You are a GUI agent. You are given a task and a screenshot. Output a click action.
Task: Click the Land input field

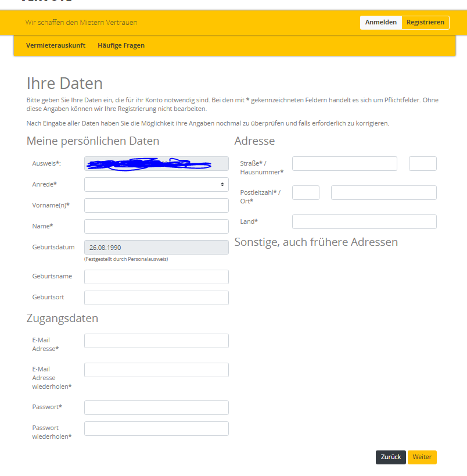coord(364,221)
